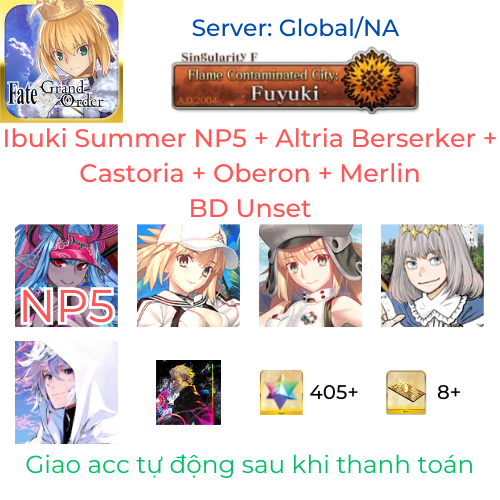500x500 pixels.
Task: Click the golden summon ticket icon
Action: 406,392
